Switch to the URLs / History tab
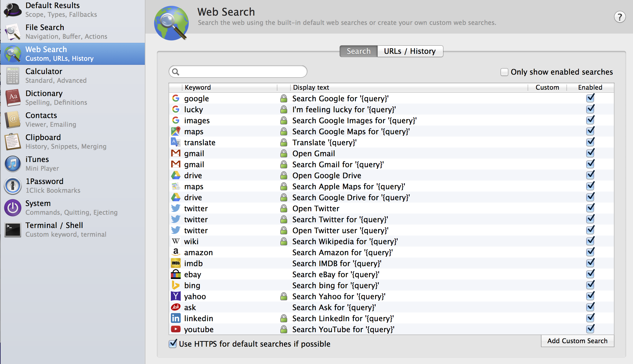 point(410,51)
